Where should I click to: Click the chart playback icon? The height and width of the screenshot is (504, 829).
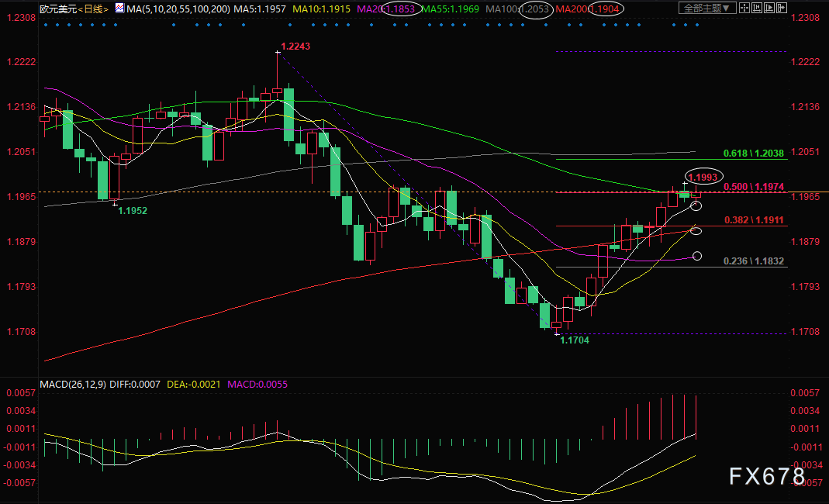pyautogui.click(x=769, y=8)
